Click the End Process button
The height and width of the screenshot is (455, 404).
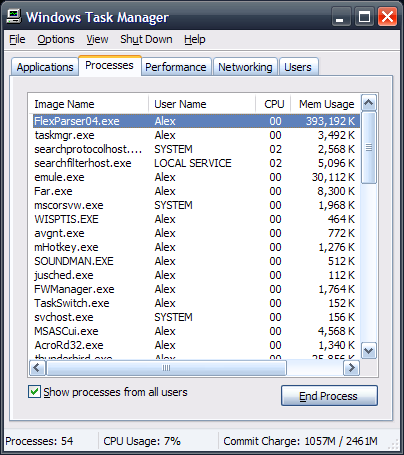[329, 396]
